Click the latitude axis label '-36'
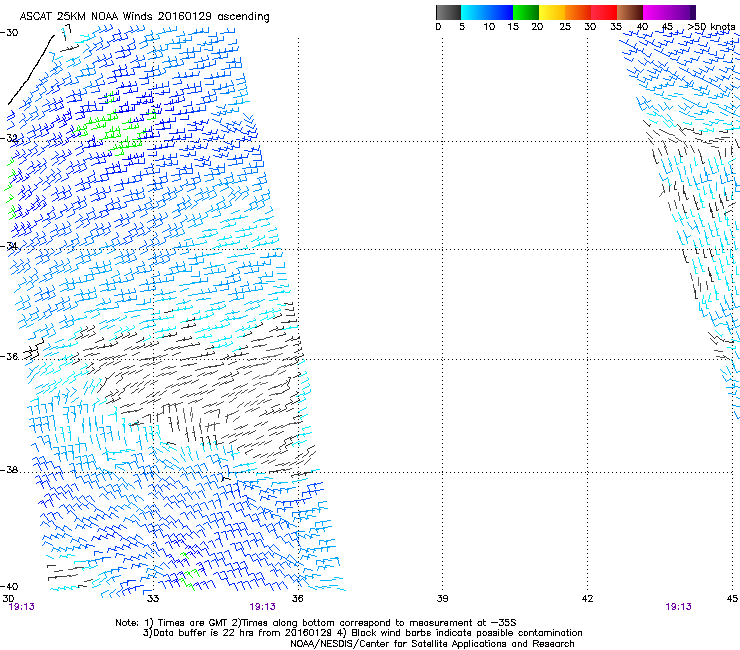 (9, 356)
